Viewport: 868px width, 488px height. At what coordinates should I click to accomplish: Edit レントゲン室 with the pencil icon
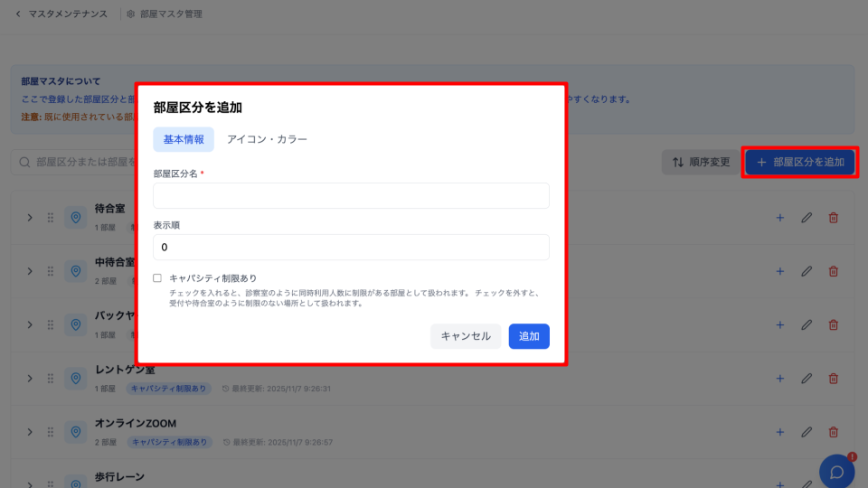(807, 379)
